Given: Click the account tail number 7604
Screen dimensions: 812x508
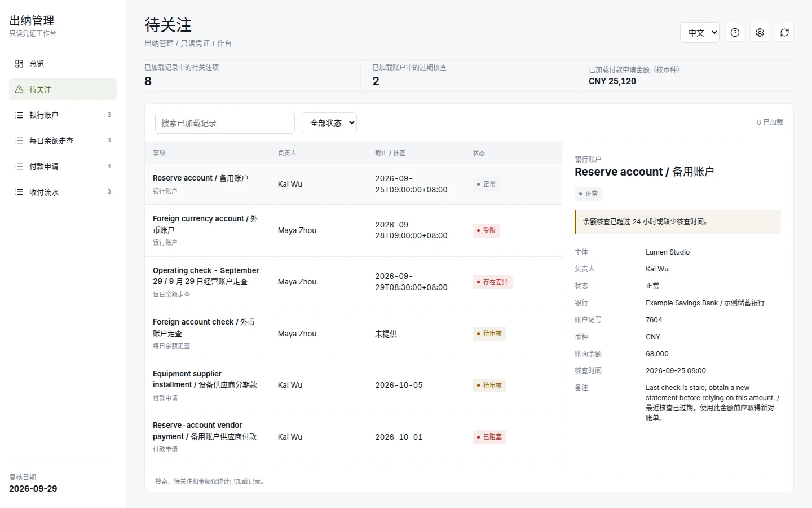Looking at the screenshot, I should 654,319.
